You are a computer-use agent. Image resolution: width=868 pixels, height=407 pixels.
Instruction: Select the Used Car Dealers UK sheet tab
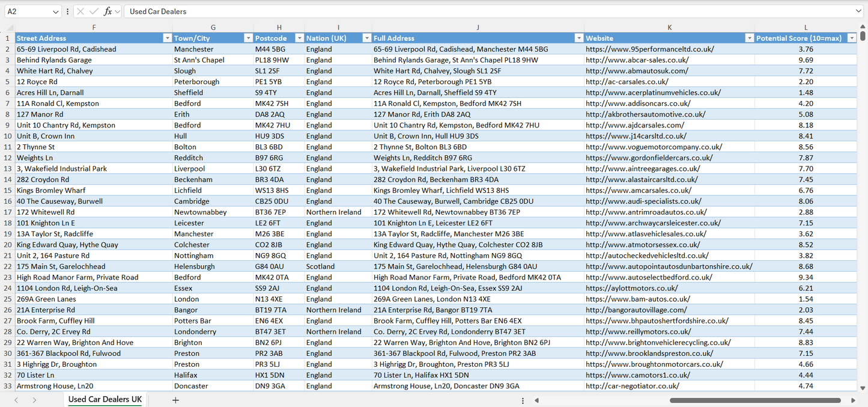pyautogui.click(x=105, y=400)
